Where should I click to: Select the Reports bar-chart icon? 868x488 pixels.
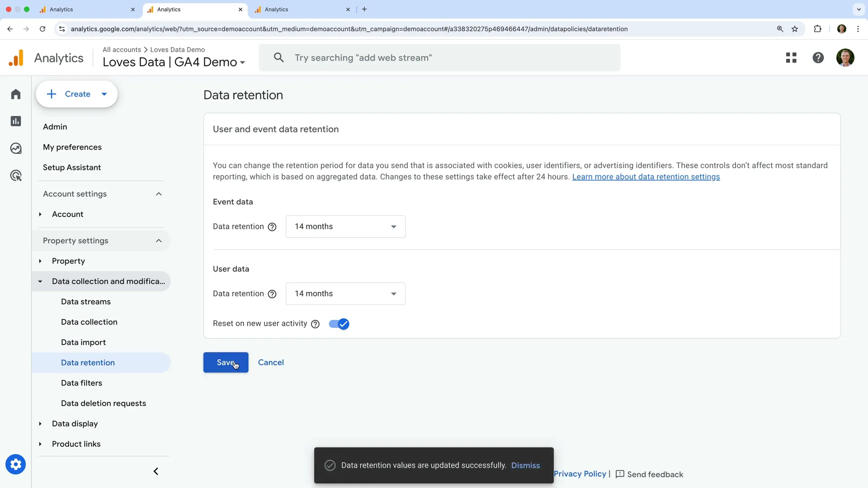(16, 121)
